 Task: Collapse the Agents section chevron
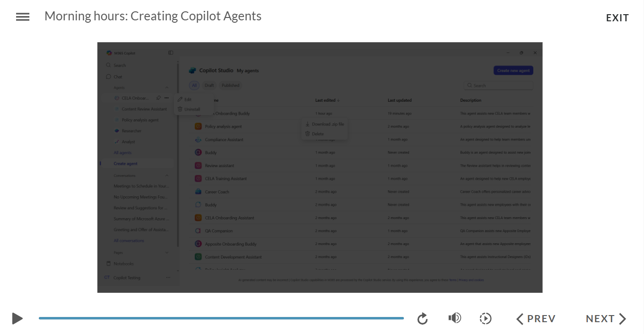[166, 88]
